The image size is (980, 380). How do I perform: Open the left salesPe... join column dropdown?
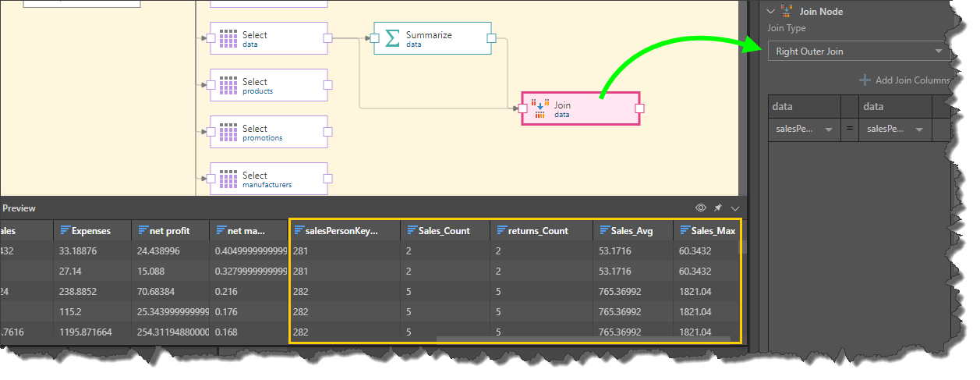point(828,130)
